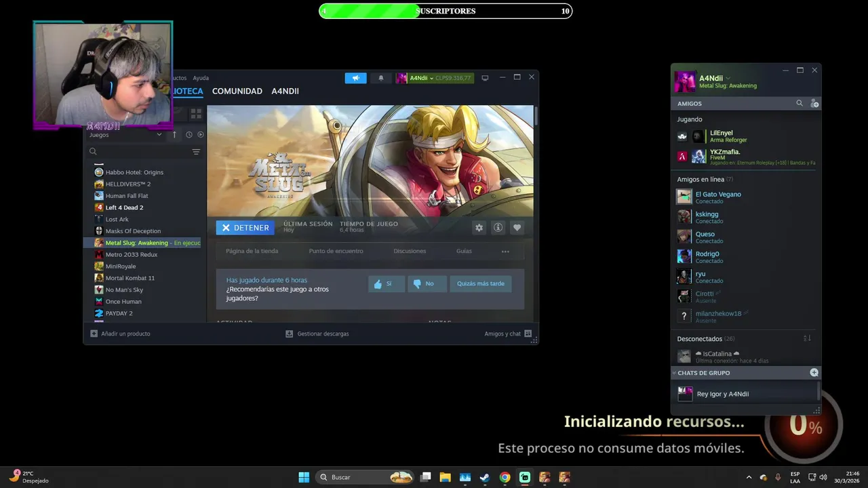Open Task View on the taskbar
This screenshot has width=868, height=488.
[425, 477]
